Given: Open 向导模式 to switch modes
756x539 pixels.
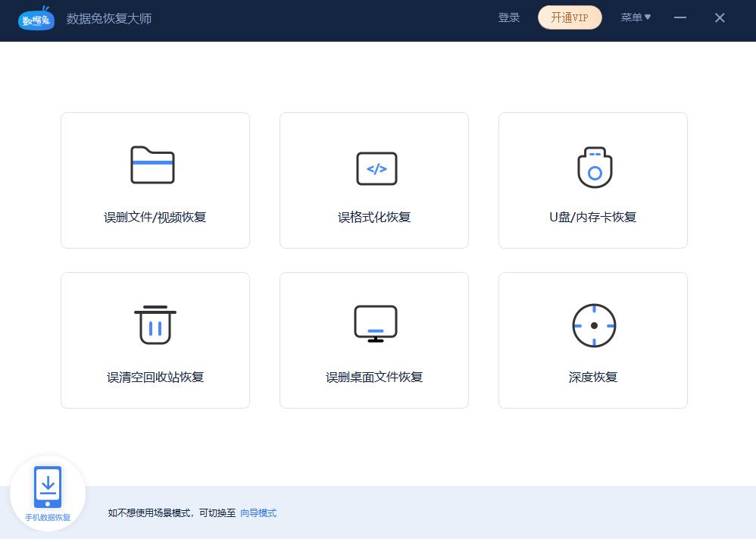Looking at the screenshot, I should 258,513.
